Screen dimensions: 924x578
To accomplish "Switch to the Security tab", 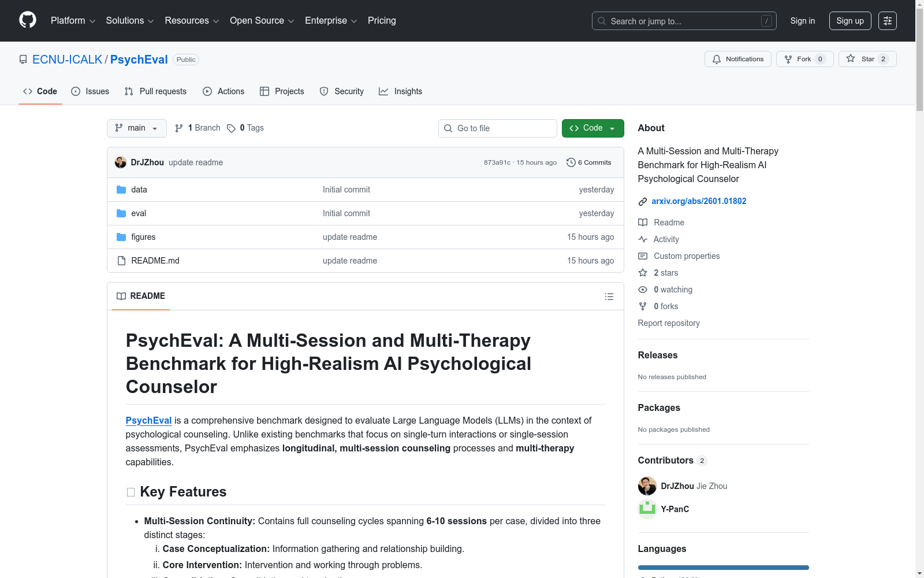I will tap(342, 91).
